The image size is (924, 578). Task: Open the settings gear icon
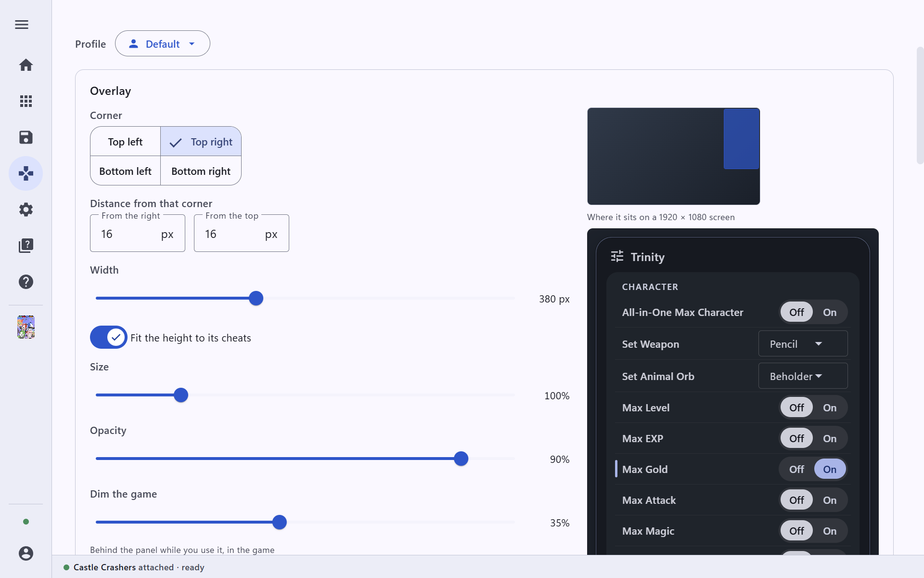26,210
